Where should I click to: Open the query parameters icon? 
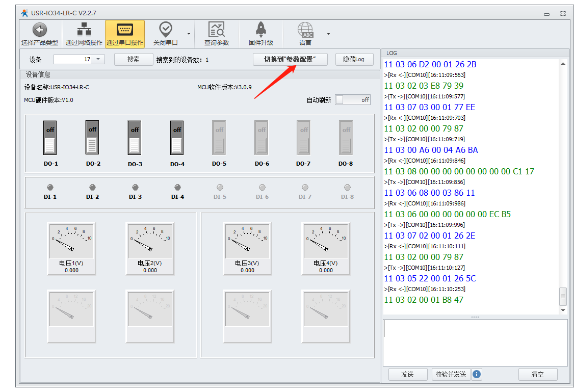tap(217, 30)
